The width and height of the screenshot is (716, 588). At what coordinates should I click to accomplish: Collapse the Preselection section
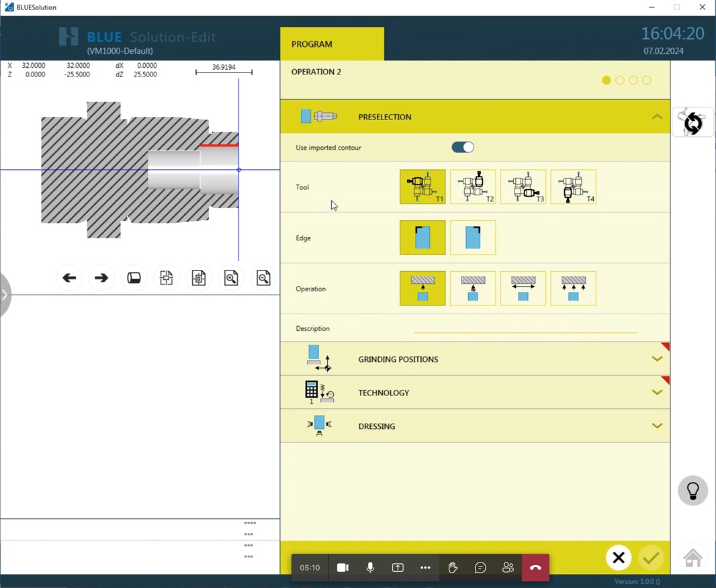tap(657, 117)
